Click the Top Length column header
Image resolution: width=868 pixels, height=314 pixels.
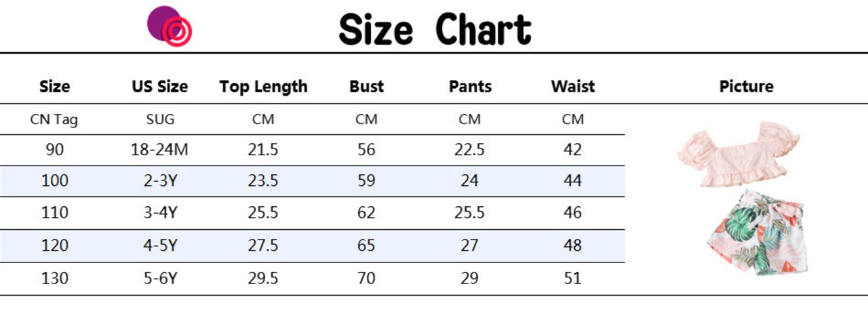click(x=263, y=87)
